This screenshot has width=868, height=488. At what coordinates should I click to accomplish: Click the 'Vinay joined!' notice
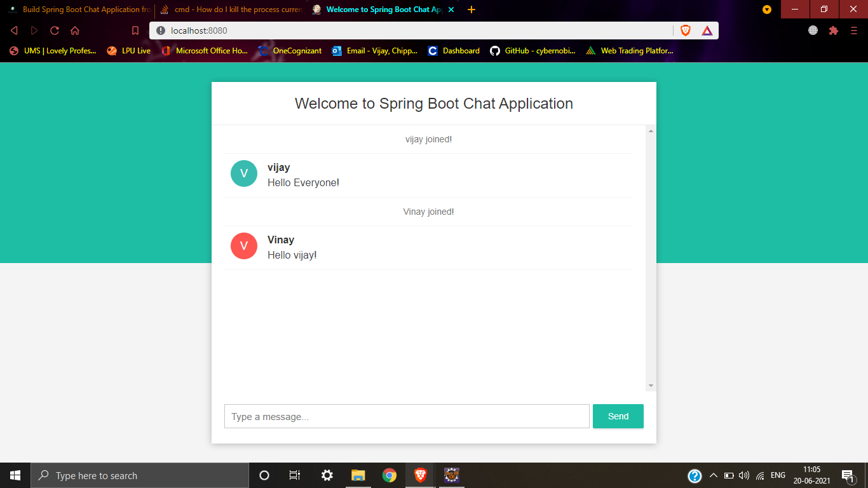(x=429, y=212)
